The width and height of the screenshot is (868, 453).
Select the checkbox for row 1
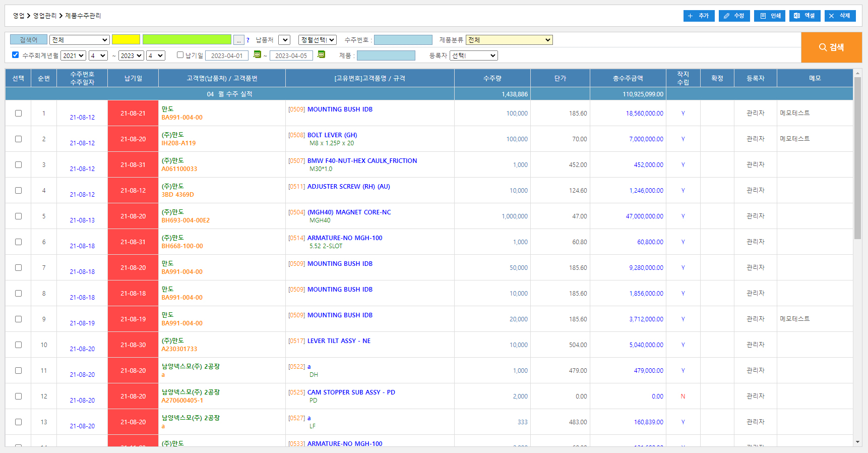[x=19, y=114]
